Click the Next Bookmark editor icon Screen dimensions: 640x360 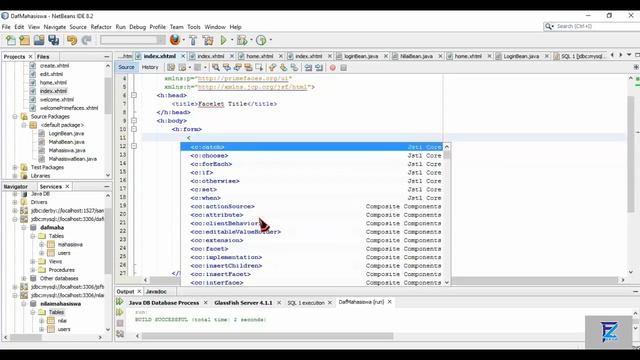pyautogui.click(x=283, y=67)
